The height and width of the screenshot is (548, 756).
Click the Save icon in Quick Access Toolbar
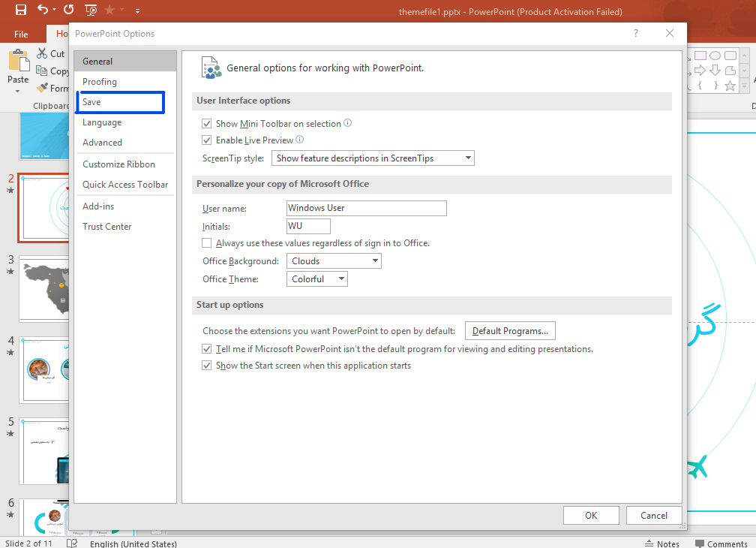(21, 10)
